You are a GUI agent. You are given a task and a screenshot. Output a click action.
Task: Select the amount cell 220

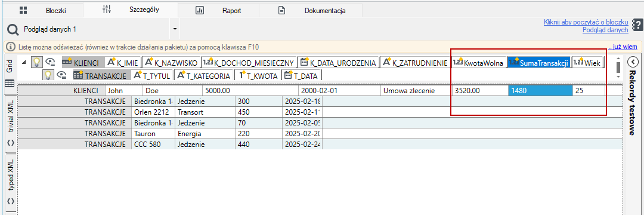point(258,134)
